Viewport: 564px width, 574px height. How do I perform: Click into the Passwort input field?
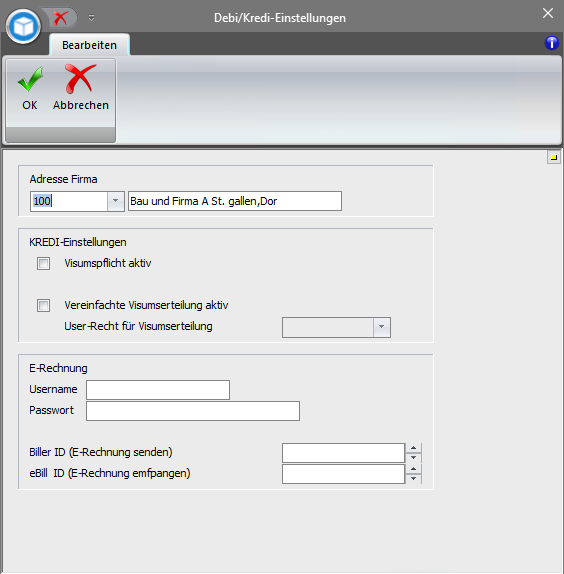pos(193,411)
